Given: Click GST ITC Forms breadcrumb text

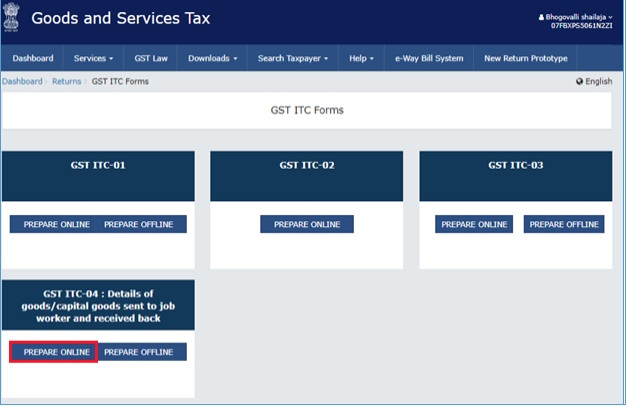Looking at the screenshot, I should (120, 81).
